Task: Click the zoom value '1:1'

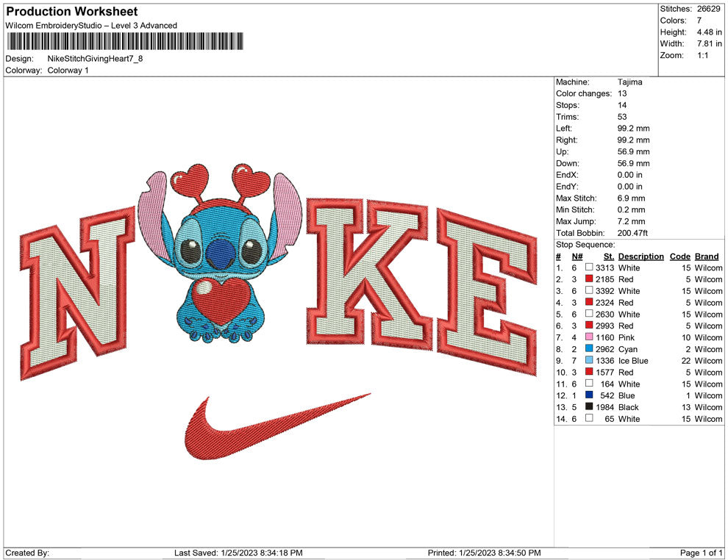Action: click(702, 55)
